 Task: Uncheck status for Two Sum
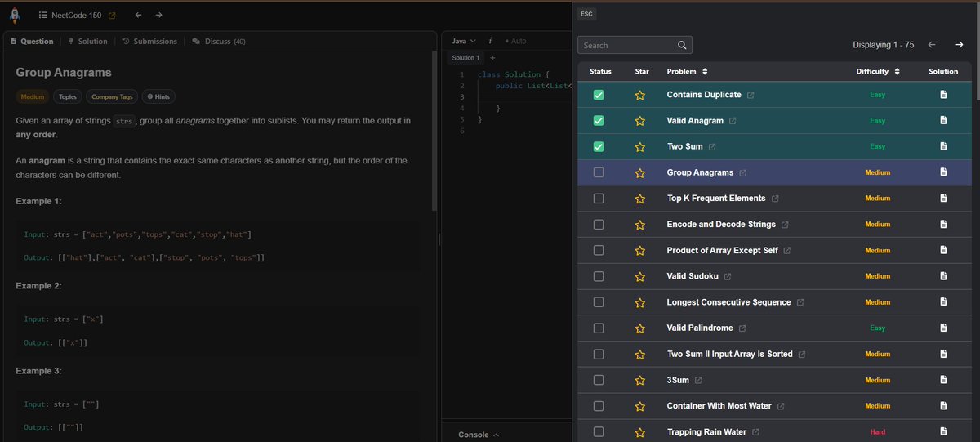pos(599,147)
